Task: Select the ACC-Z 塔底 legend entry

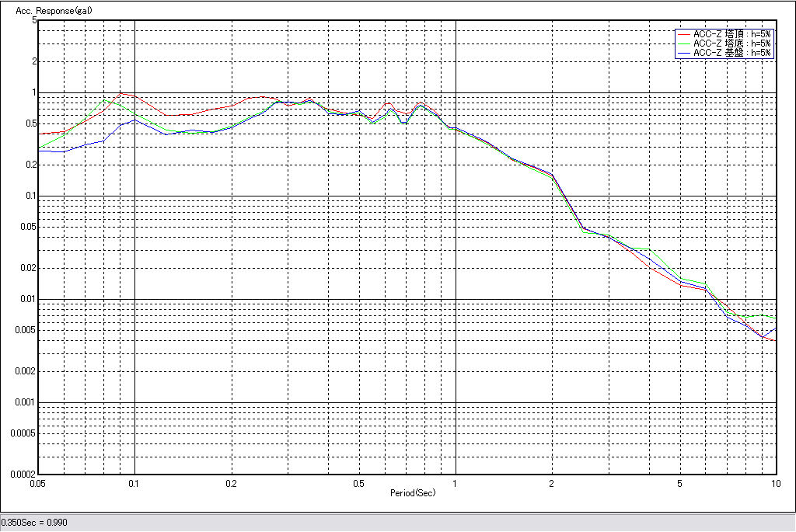Action: tap(731, 43)
